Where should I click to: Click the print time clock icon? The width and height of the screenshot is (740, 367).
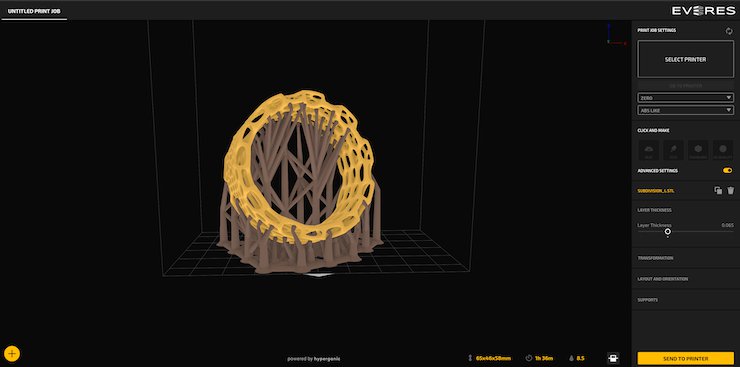pyautogui.click(x=529, y=359)
